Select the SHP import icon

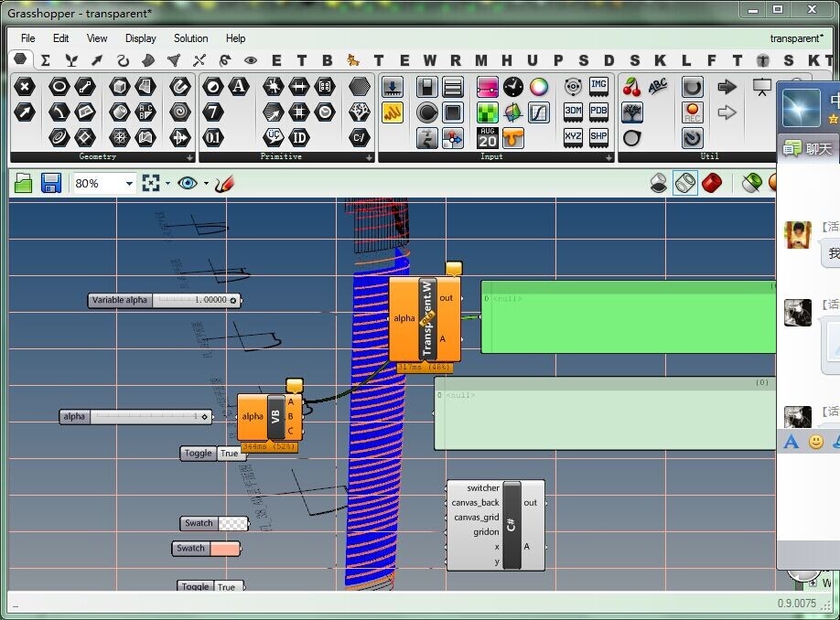[598, 138]
